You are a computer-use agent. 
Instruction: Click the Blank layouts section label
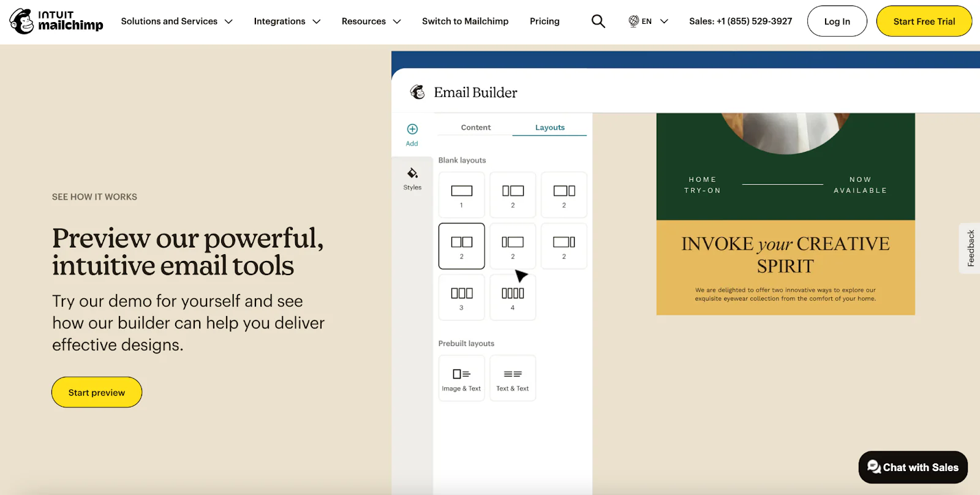point(462,161)
